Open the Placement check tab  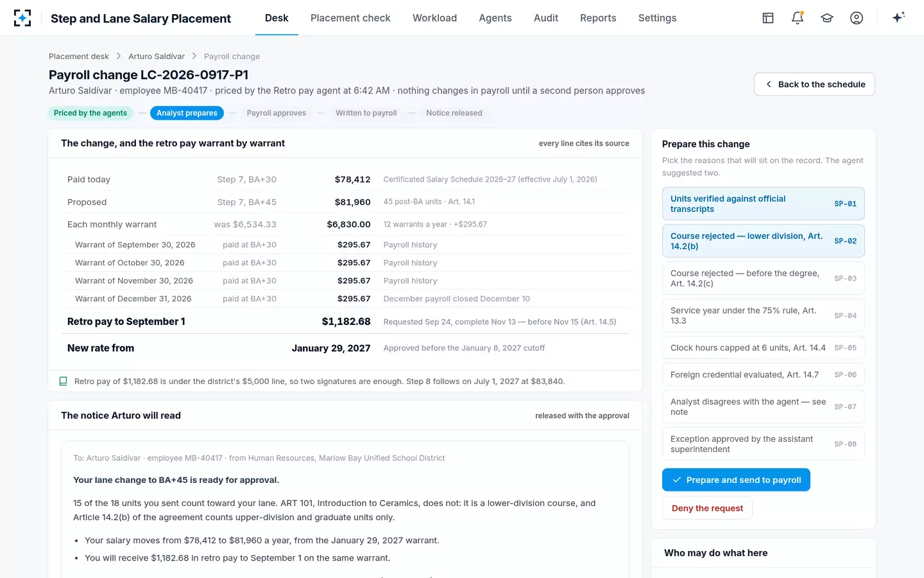point(350,18)
